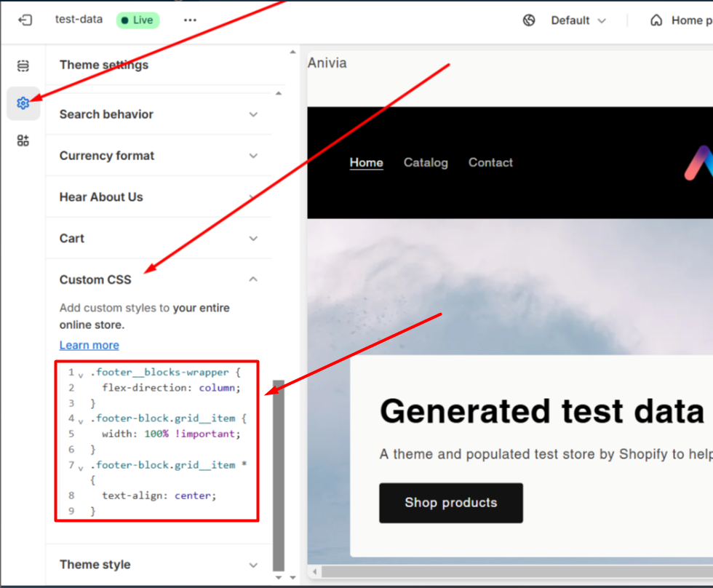
Task: Expand the Cart settings section
Action: [x=159, y=238]
